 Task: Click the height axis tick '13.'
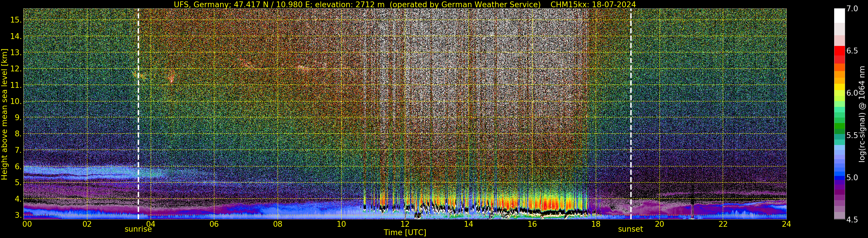(x=16, y=53)
